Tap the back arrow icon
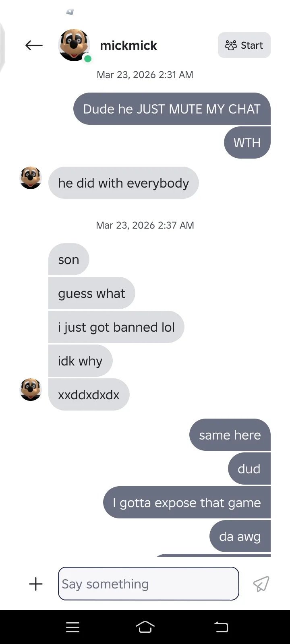 34,45
